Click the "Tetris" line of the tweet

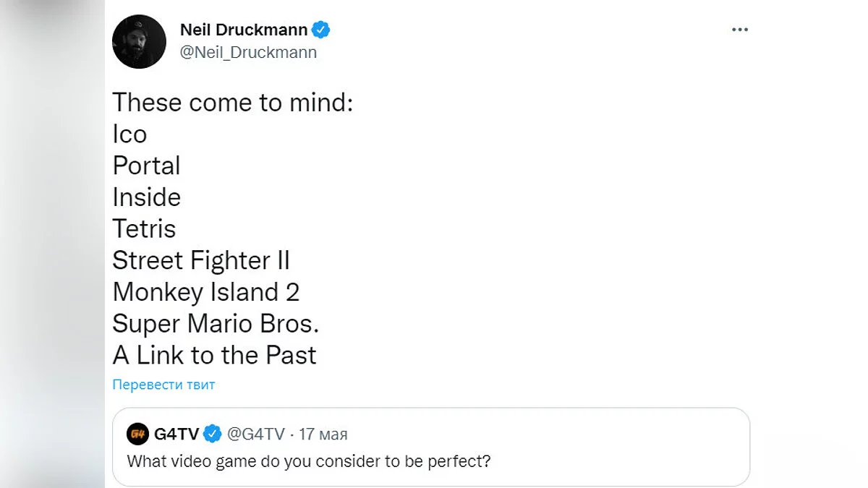(144, 228)
